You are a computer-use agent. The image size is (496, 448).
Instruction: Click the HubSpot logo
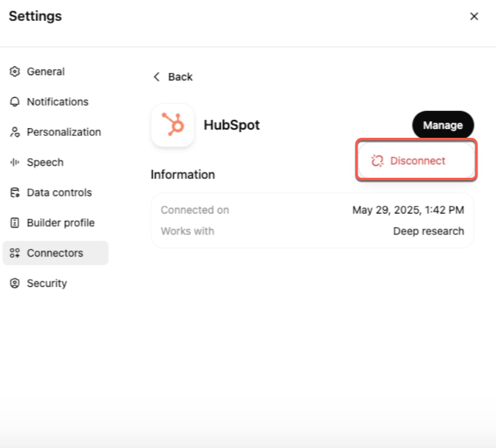click(172, 125)
